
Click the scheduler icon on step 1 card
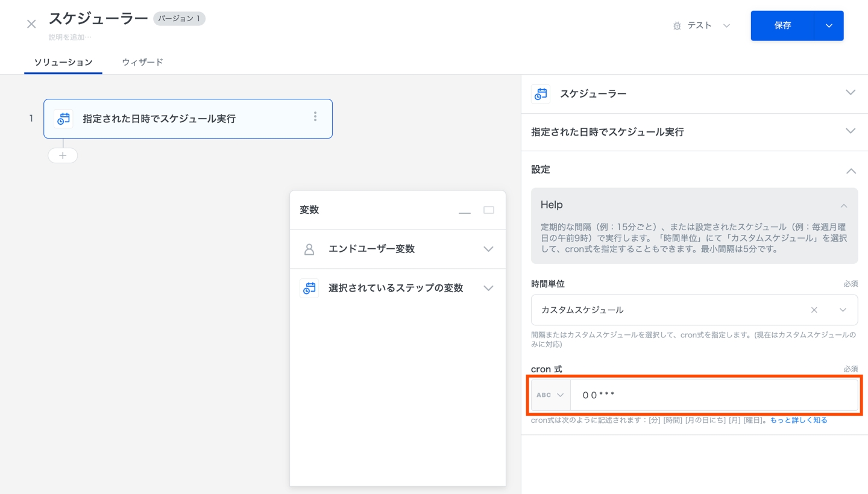pyautogui.click(x=63, y=119)
